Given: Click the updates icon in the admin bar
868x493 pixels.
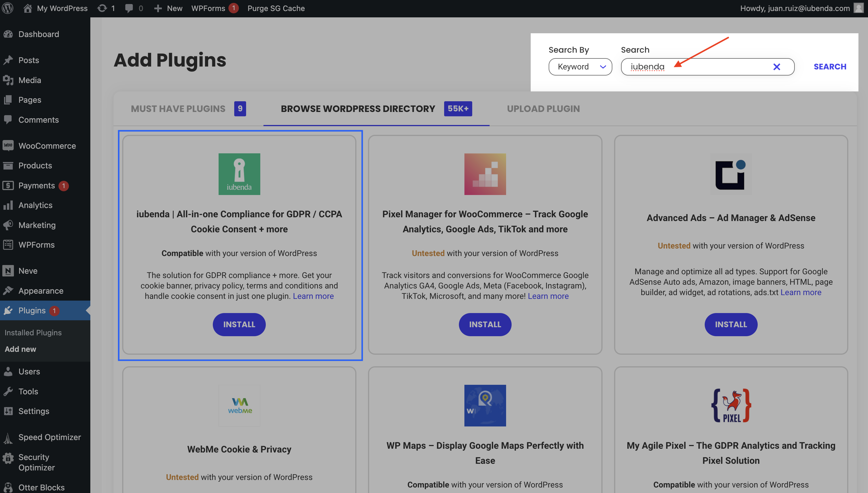Looking at the screenshot, I should [102, 8].
